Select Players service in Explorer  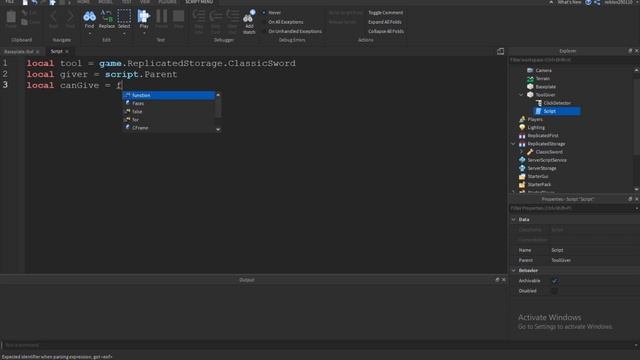tap(535, 119)
